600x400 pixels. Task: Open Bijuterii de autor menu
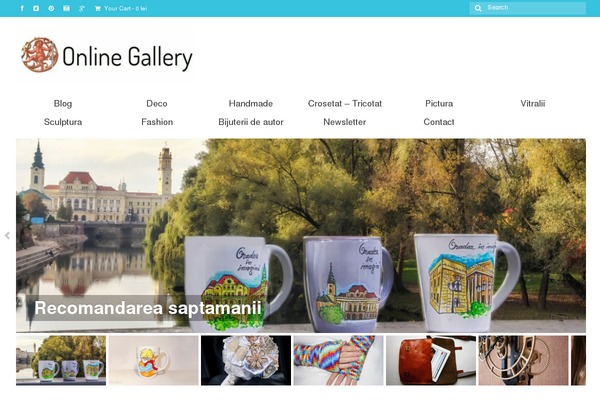click(251, 122)
